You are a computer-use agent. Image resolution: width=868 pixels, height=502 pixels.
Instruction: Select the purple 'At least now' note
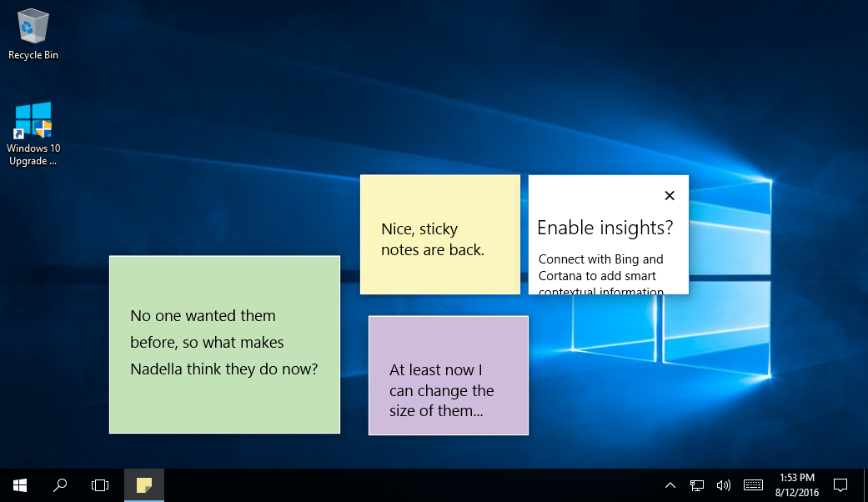point(449,375)
